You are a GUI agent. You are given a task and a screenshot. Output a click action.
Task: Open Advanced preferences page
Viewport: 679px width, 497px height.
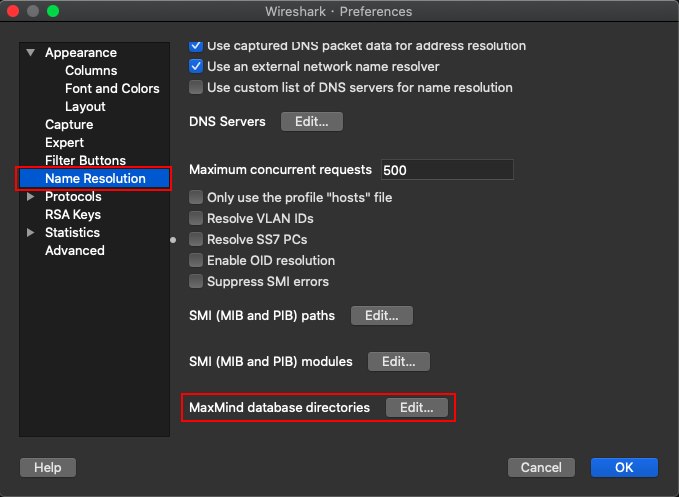click(x=75, y=251)
